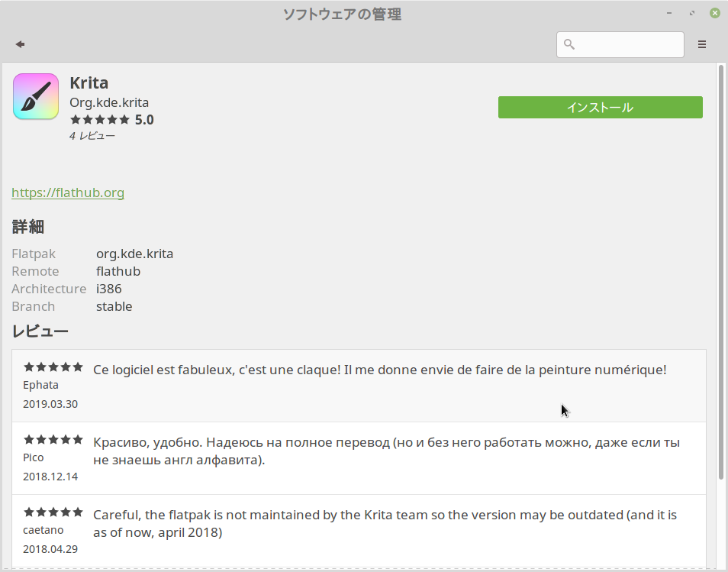Click the 5.0 rating value
The image size is (728, 572).
[144, 120]
